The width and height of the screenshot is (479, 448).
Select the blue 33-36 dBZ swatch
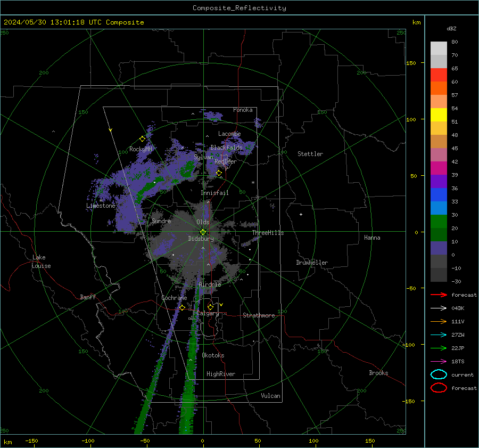439,195
